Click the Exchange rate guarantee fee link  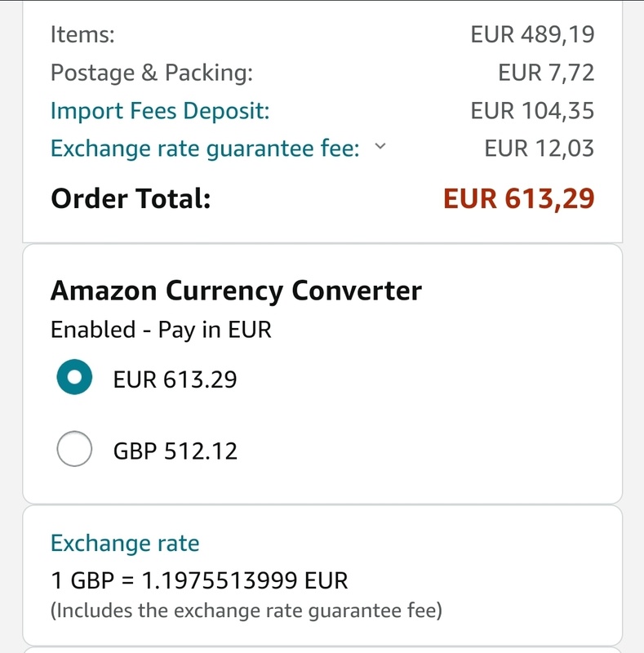coord(204,149)
